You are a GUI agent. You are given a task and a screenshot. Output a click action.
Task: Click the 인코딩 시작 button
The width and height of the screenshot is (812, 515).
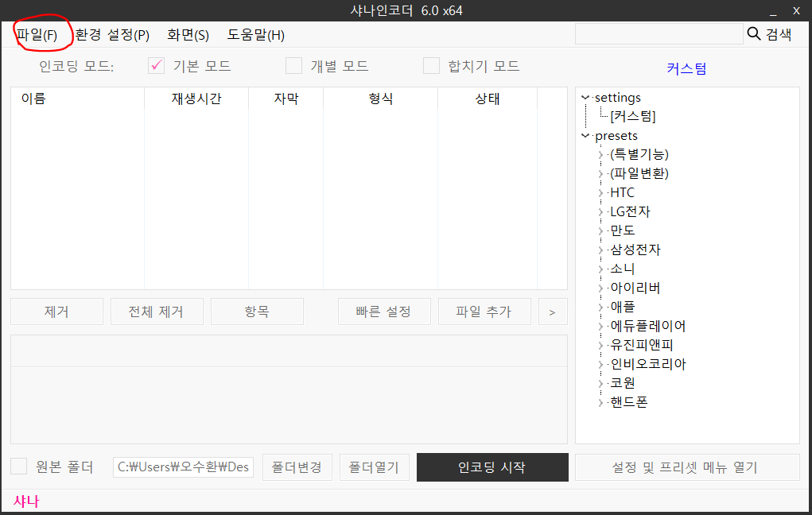click(491, 467)
